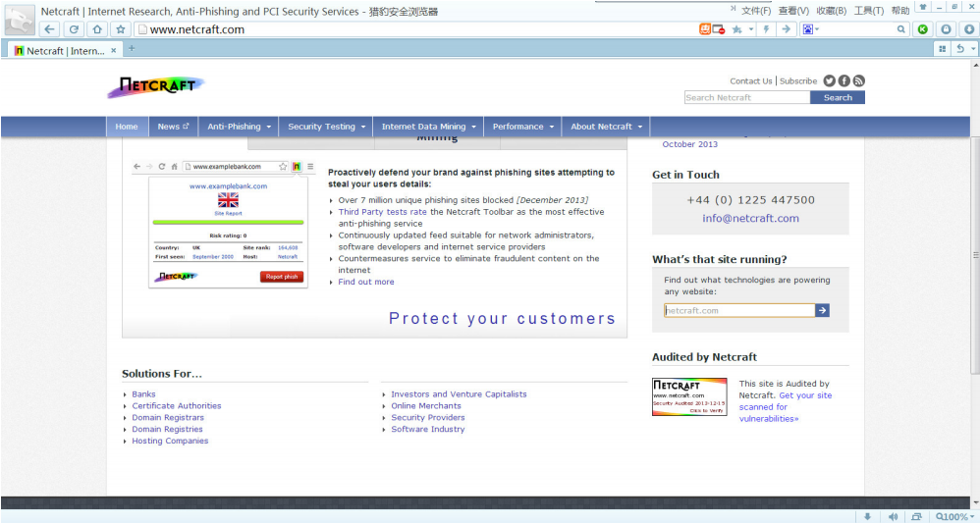Open the October 2013 link
The height and width of the screenshot is (523, 980).
[x=690, y=144]
